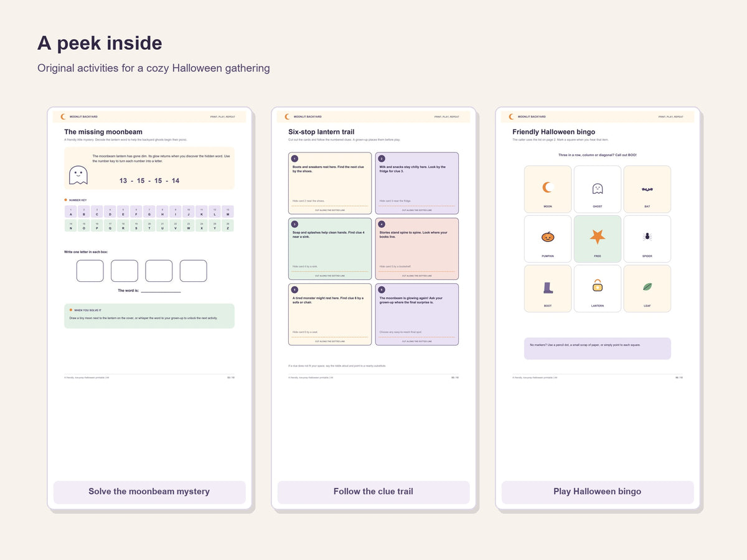
Task: Click the "Follow the clue trail" caption
Action: coord(374,492)
